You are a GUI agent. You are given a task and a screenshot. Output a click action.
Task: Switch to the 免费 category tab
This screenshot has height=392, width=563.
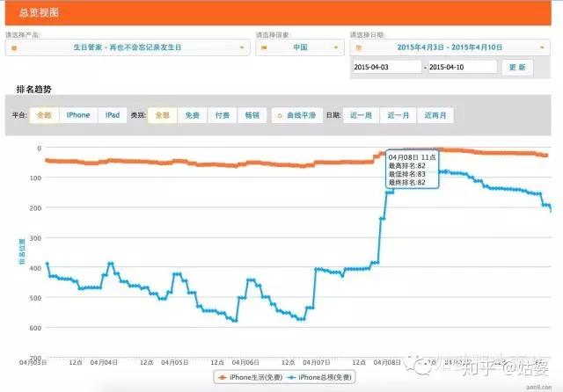[x=192, y=115]
